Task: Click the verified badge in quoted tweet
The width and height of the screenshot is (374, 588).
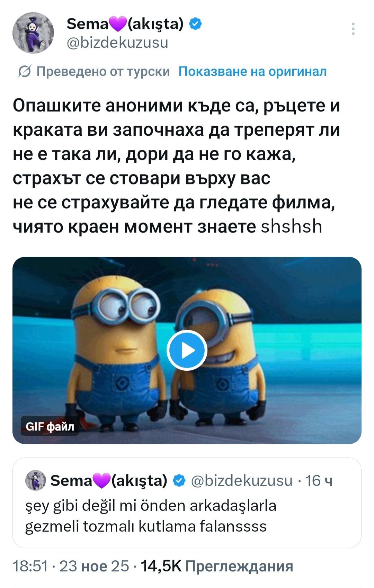Action: (x=178, y=480)
